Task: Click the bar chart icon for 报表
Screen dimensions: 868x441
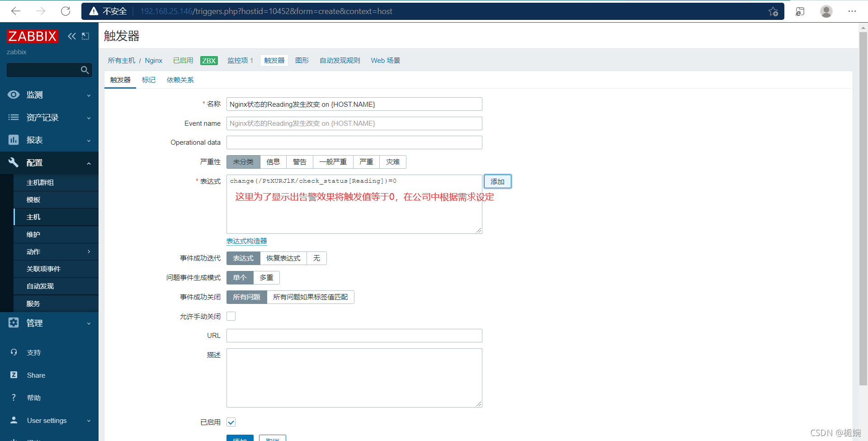Action: click(14, 140)
